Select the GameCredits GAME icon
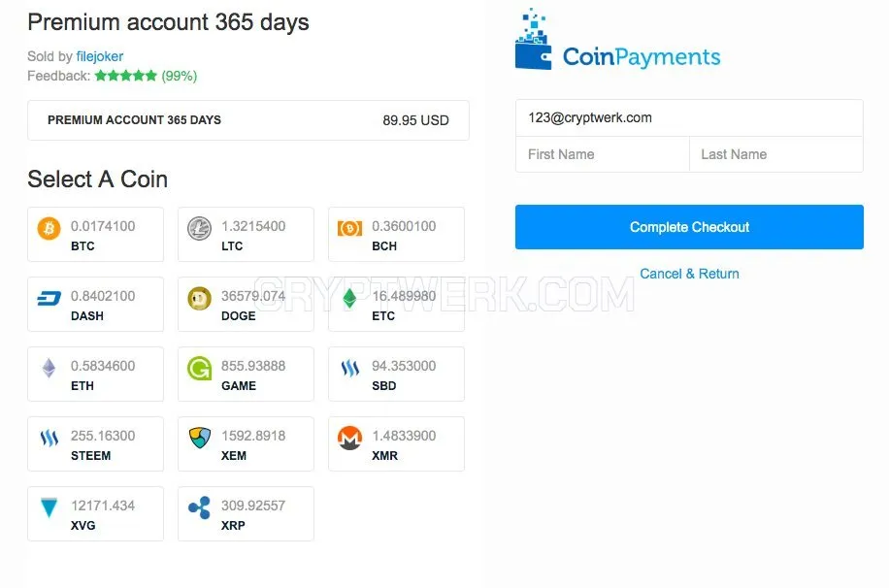889x588 pixels. (200, 368)
